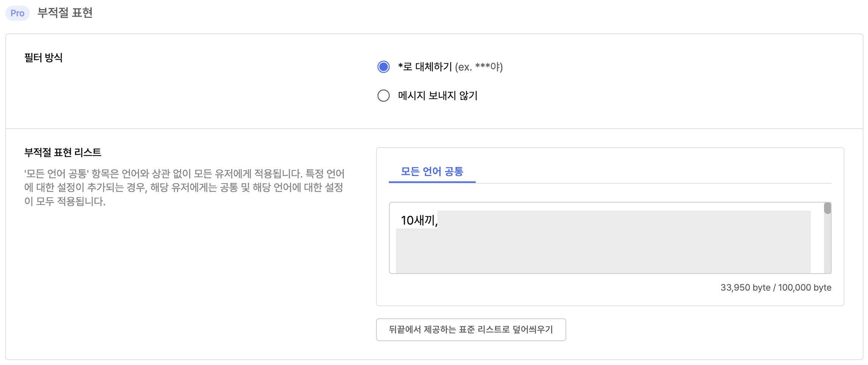Click the blue underline beneath the language tab
Viewport: 868px width, 365px height.
coord(432,182)
